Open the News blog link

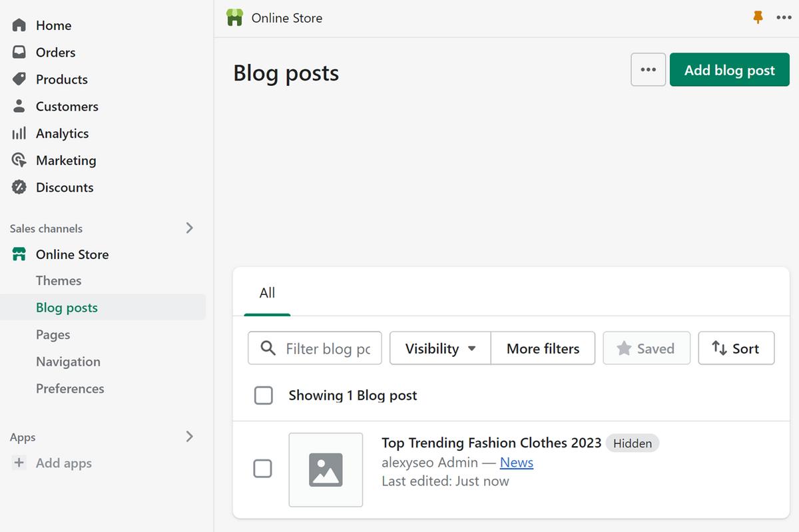coord(517,462)
